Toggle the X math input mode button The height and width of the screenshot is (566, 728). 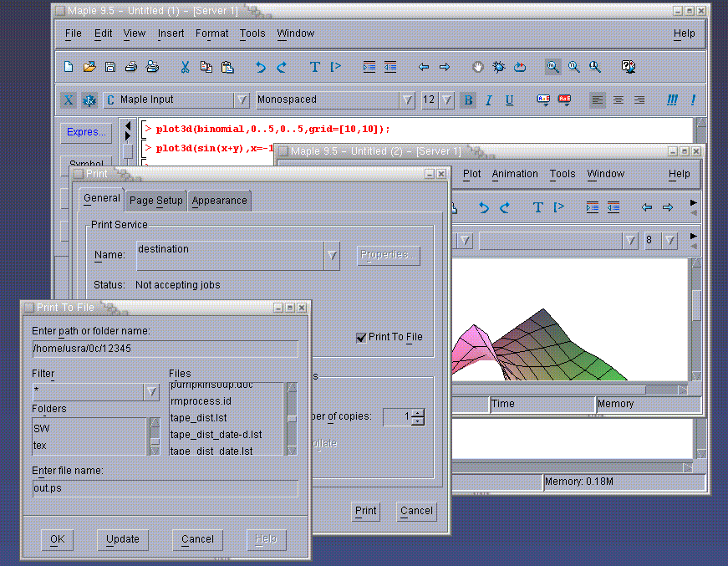(x=68, y=99)
